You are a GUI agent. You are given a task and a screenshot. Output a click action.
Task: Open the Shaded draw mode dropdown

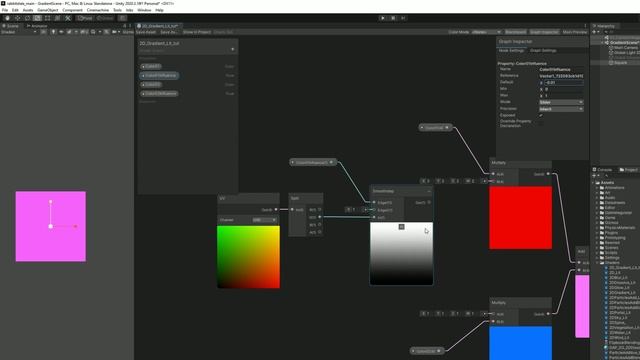coord(18,32)
